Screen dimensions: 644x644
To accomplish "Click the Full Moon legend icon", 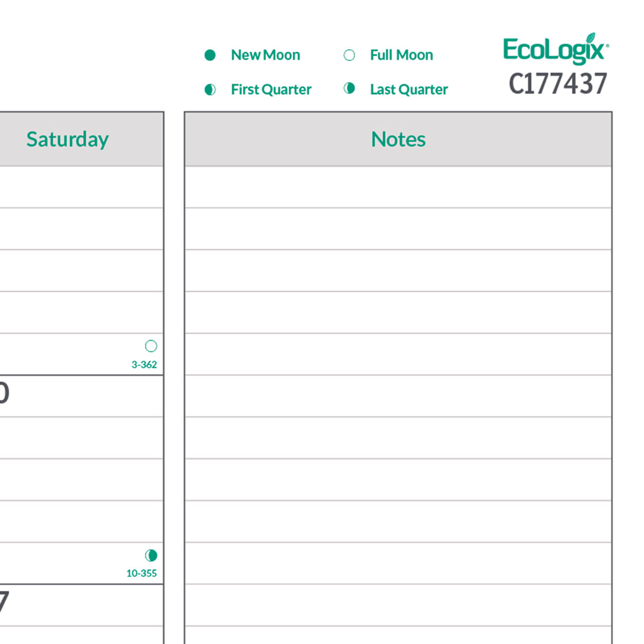I will click(x=349, y=55).
